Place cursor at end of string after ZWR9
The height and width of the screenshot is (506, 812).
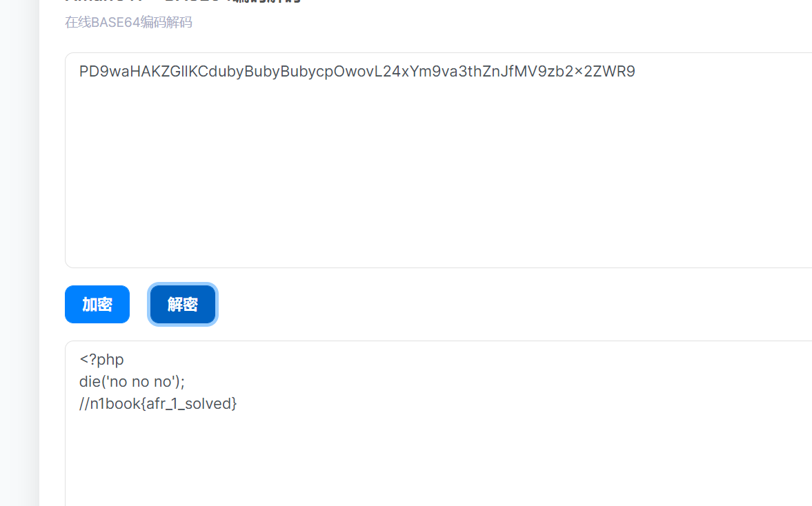coord(636,72)
